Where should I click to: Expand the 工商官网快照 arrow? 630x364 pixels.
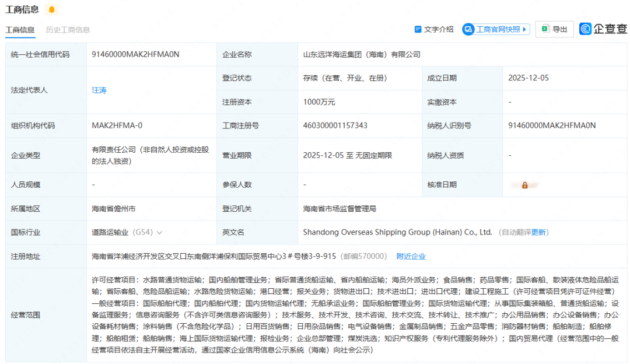[x=525, y=29]
